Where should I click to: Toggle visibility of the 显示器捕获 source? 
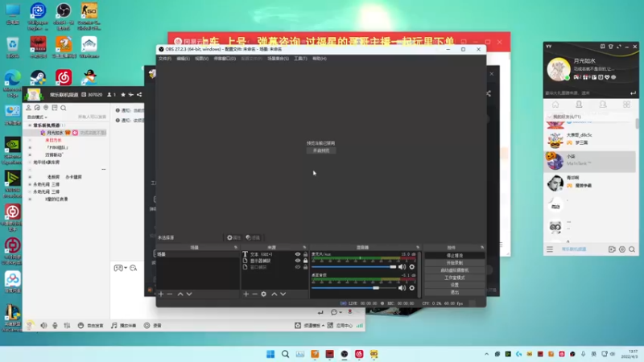point(298,261)
